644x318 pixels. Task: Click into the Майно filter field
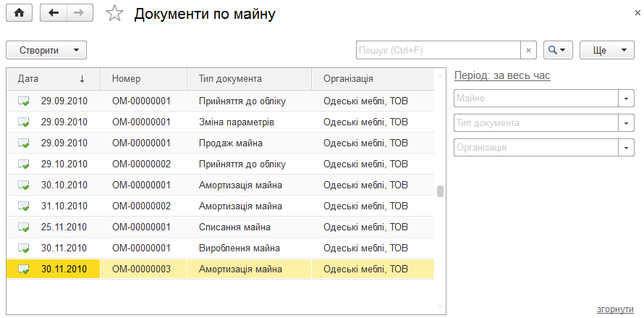pos(536,99)
